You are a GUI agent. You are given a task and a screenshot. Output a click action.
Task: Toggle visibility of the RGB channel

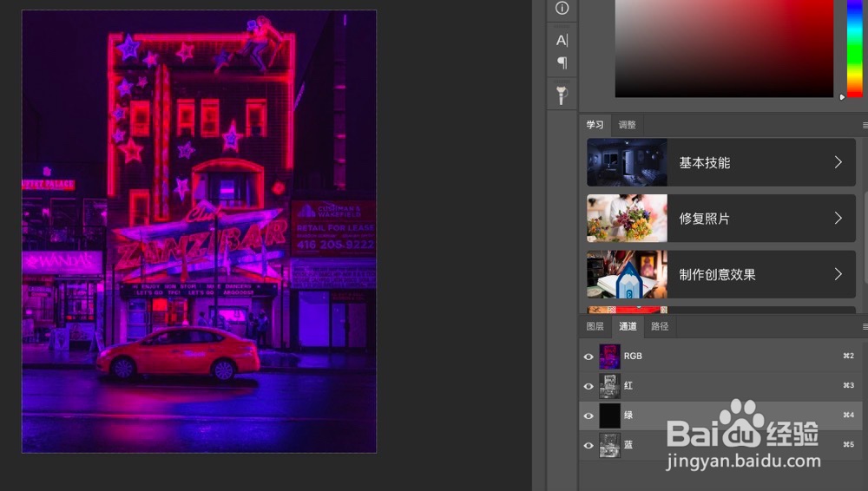[x=589, y=357]
